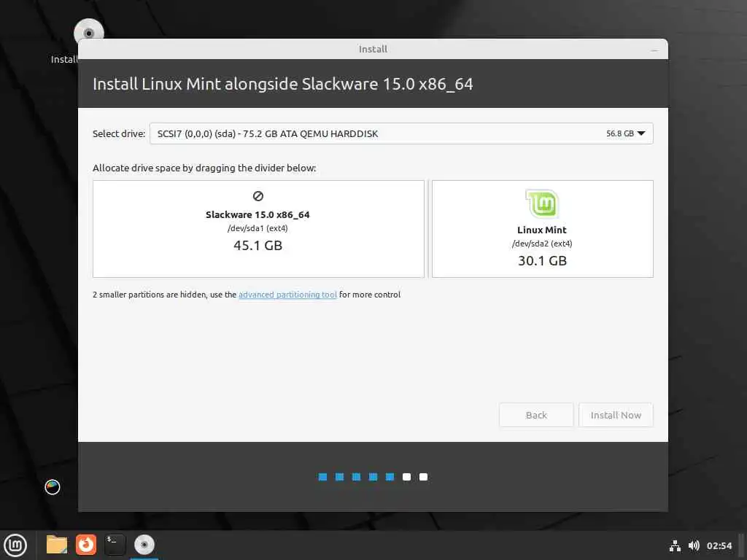Open the volume speaker tray icon
The width and height of the screenshot is (747, 560).
(694, 545)
